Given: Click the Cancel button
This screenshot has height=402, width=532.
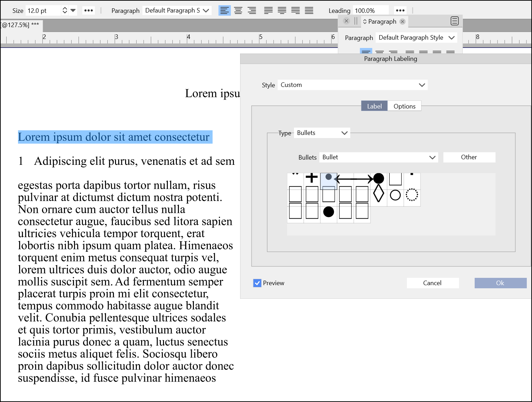Looking at the screenshot, I should pos(432,283).
